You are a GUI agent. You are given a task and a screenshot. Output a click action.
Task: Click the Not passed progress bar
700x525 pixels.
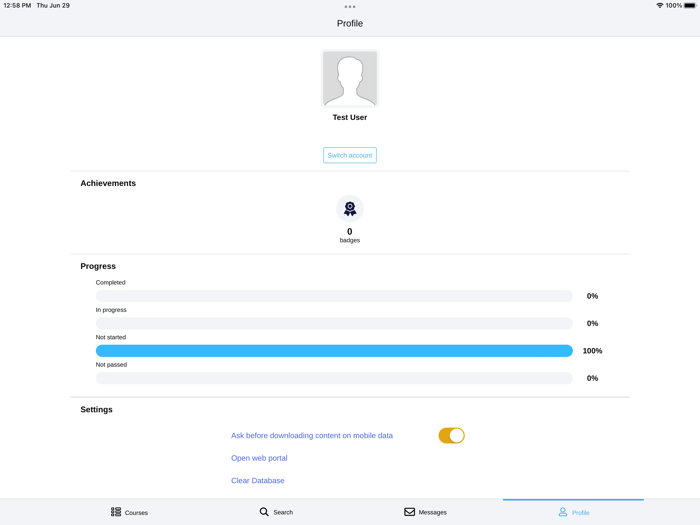(334, 378)
